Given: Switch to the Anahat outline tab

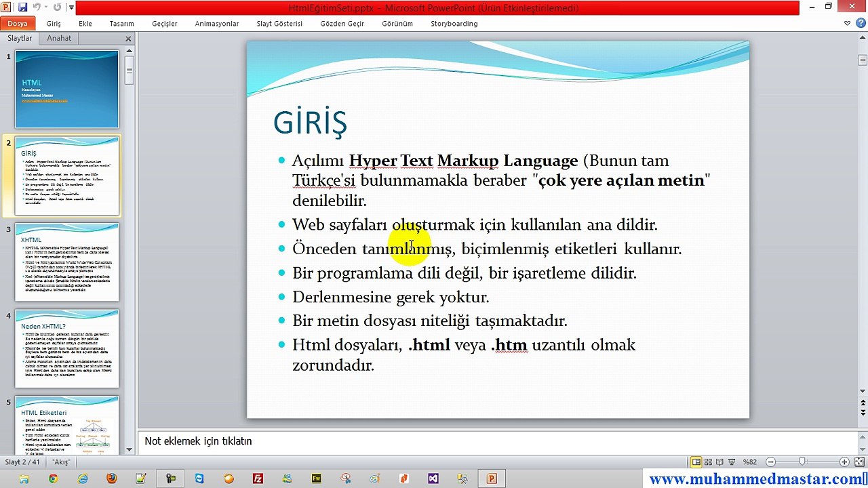Looking at the screenshot, I should tap(59, 39).
